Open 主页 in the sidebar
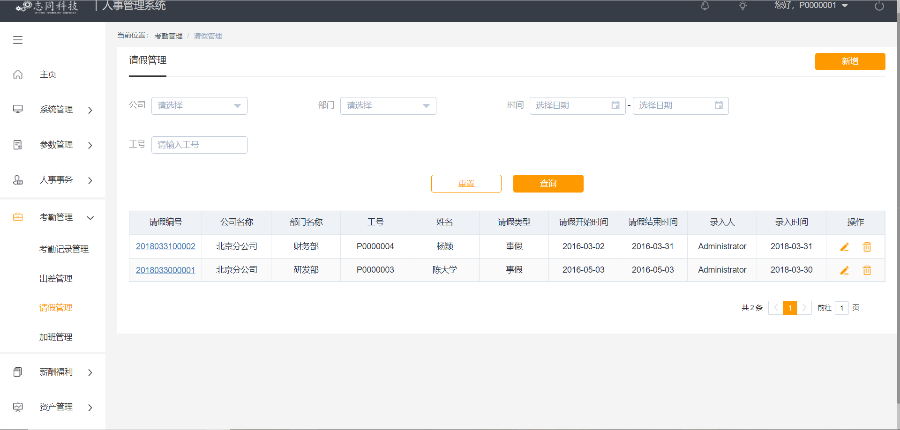900x430 pixels. (x=48, y=75)
